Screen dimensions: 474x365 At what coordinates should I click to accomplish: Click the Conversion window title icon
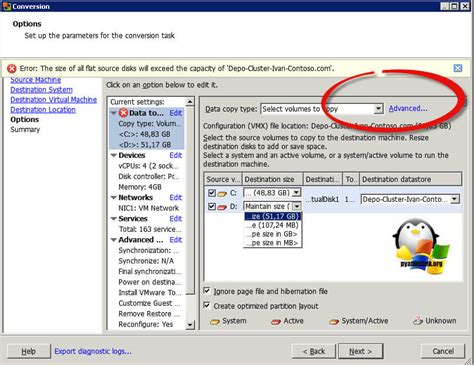pyautogui.click(x=6, y=6)
